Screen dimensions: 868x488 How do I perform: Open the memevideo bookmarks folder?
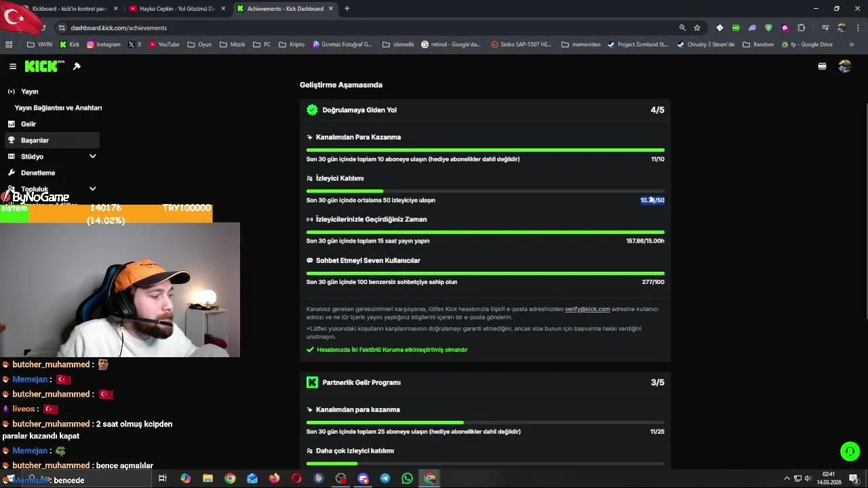[580, 45]
